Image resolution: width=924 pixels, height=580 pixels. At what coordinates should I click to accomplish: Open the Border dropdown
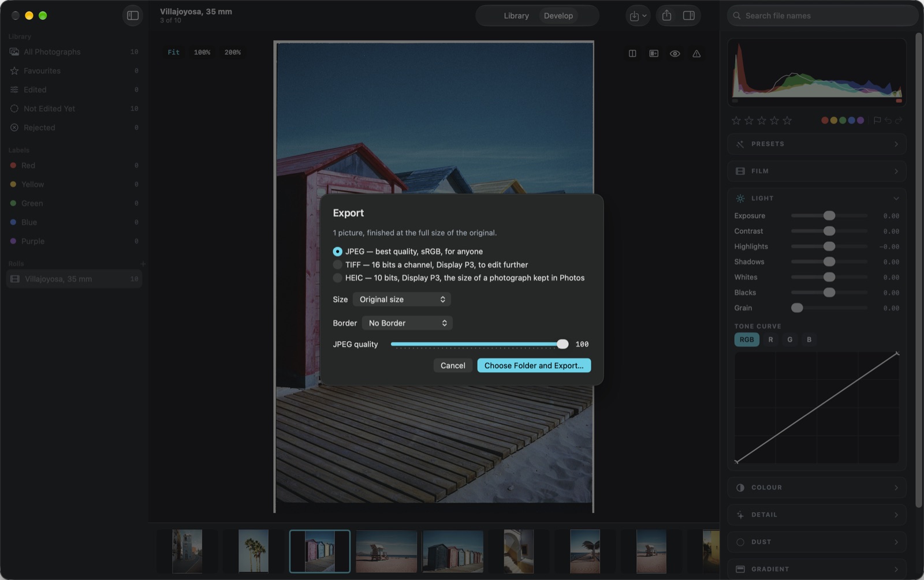tap(407, 323)
